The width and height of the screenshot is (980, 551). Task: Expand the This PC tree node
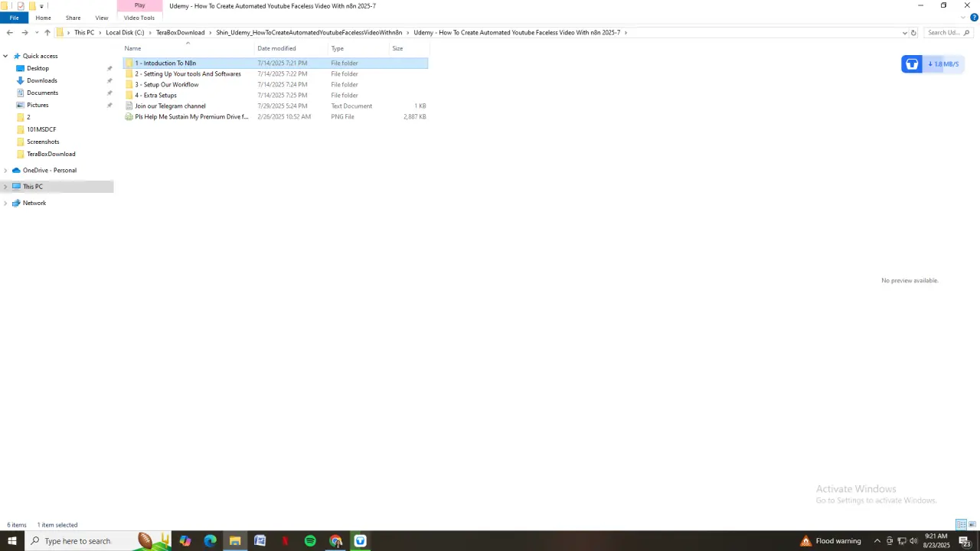[x=6, y=187]
